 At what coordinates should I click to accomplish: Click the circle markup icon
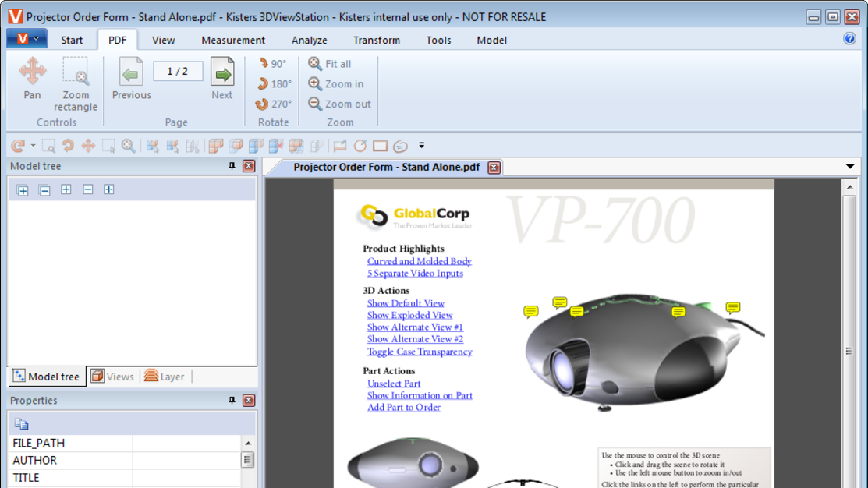pyautogui.click(x=360, y=146)
